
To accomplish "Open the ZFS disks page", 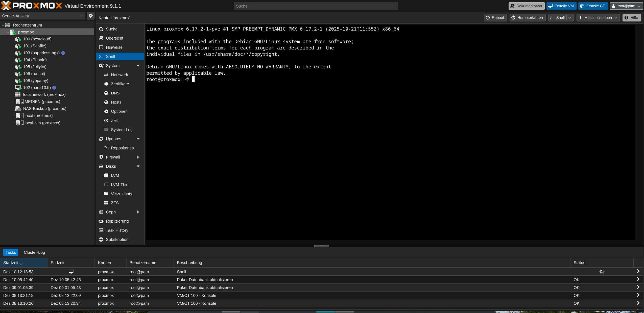I will pos(114,203).
